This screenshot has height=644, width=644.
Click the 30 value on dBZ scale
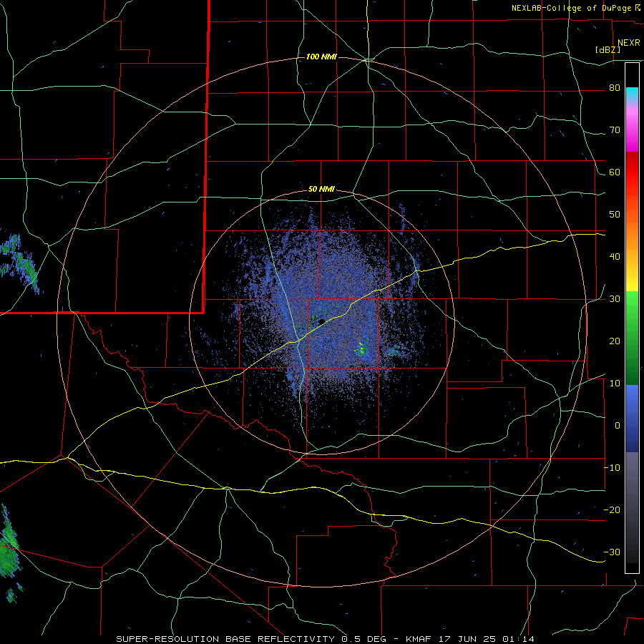(615, 298)
